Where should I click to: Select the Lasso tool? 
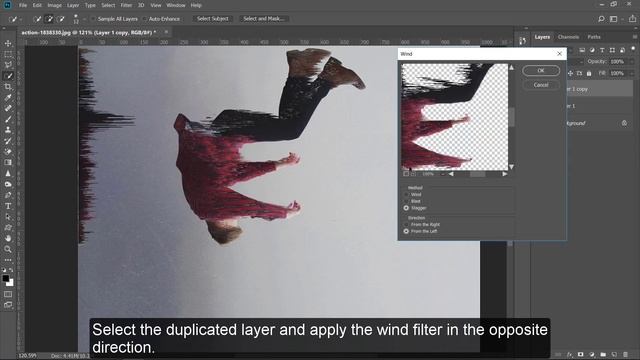click(8, 65)
